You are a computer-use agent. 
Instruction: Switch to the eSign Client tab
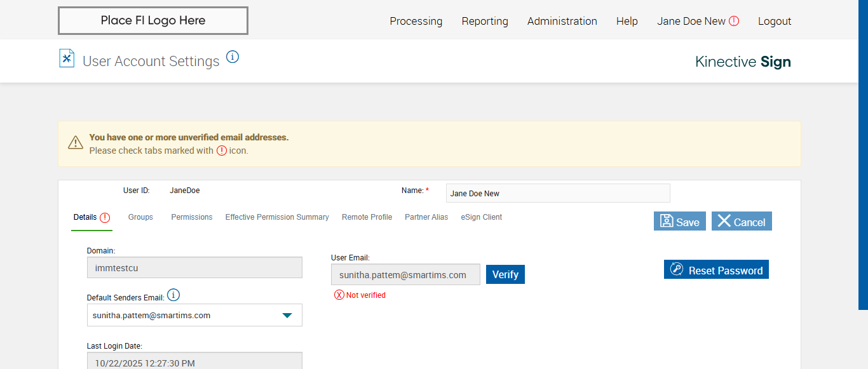[481, 217]
